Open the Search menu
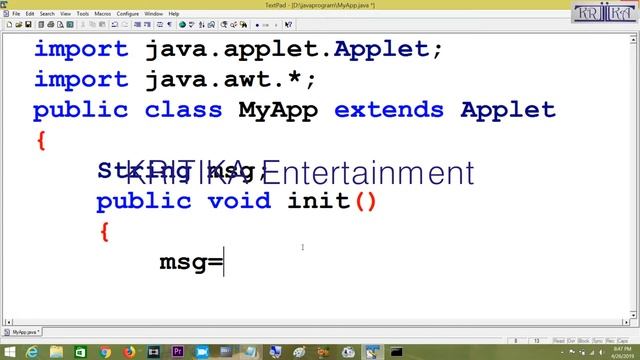640x360 pixels. point(47,13)
